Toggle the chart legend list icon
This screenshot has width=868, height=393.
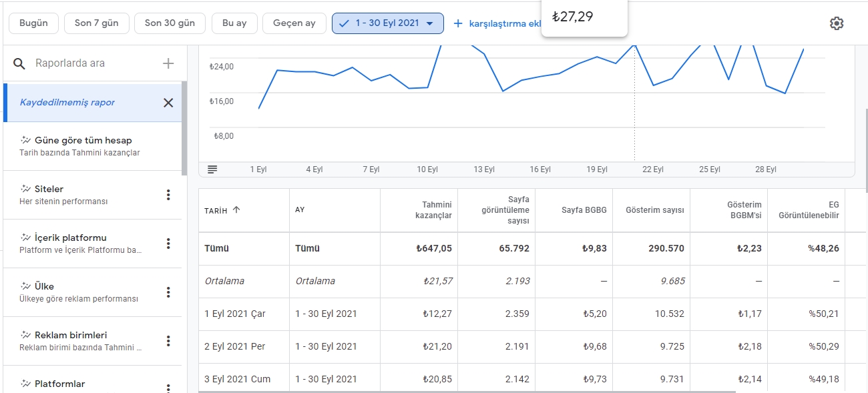pyautogui.click(x=212, y=169)
